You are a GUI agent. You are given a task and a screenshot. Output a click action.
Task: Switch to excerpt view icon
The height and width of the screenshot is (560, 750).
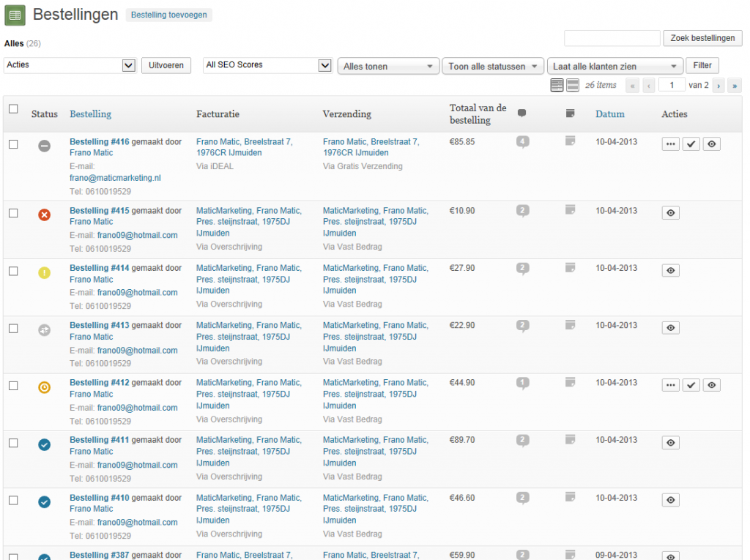pyautogui.click(x=573, y=86)
